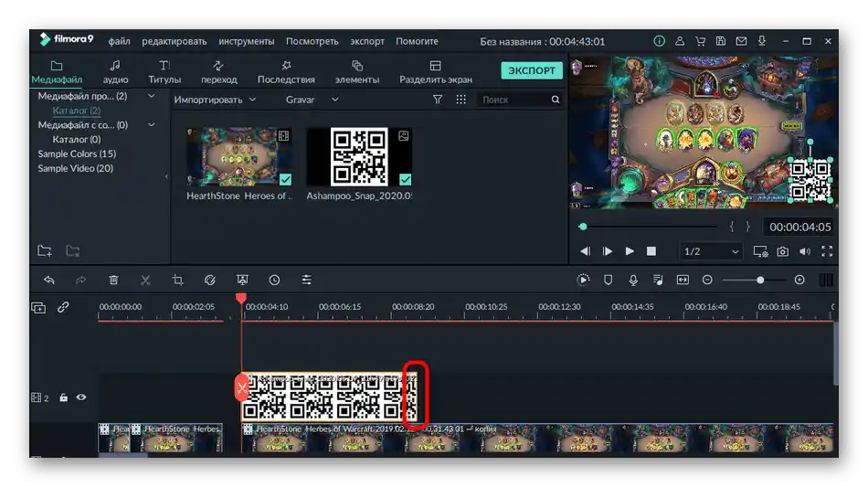Switch media view with grid icon
The width and height of the screenshot is (868, 487).
tap(460, 100)
